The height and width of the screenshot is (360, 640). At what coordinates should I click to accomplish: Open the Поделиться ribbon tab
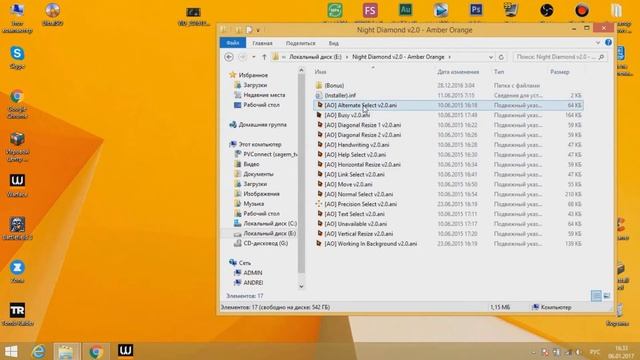point(300,43)
